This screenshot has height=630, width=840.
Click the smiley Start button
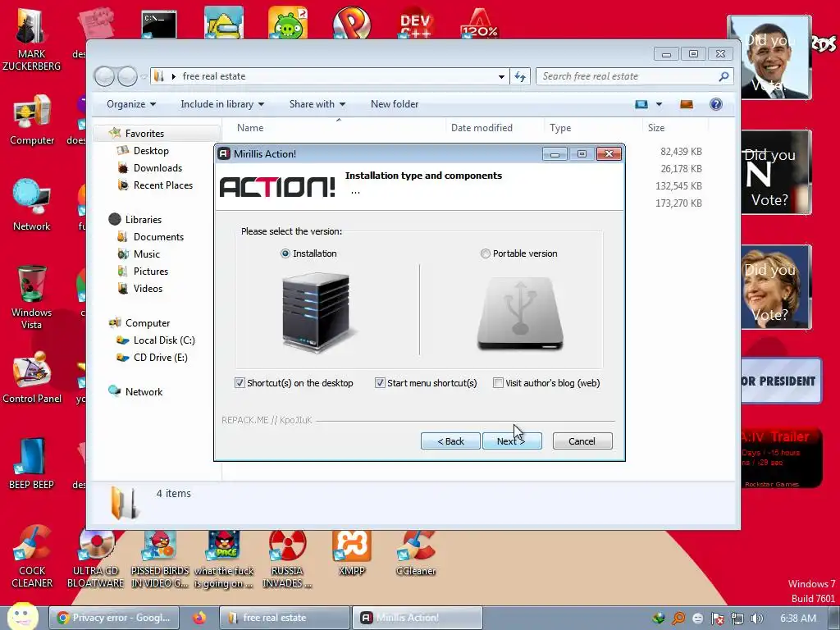pyautogui.click(x=22, y=617)
